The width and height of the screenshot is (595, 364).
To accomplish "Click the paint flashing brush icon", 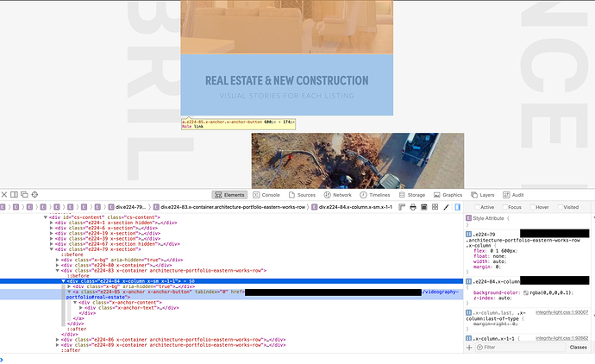I will (447, 207).
